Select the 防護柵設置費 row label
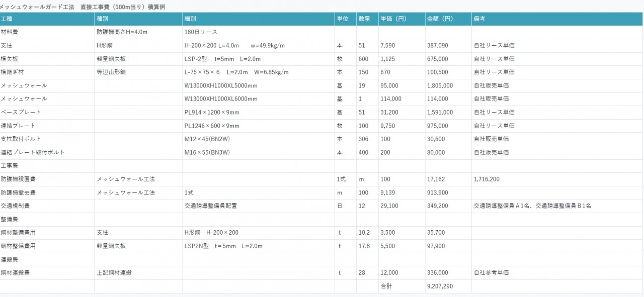This screenshot has width=644, height=297. tap(18, 179)
